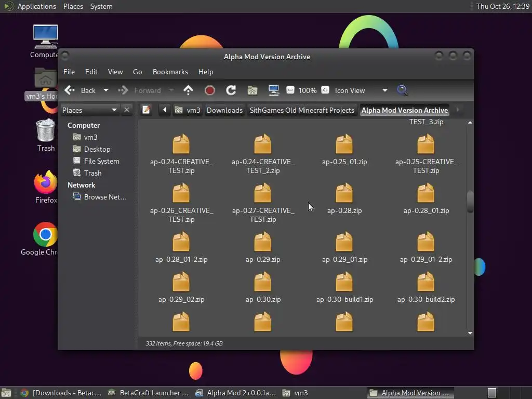Reload the current folder
The width and height of the screenshot is (532, 399).
click(231, 90)
